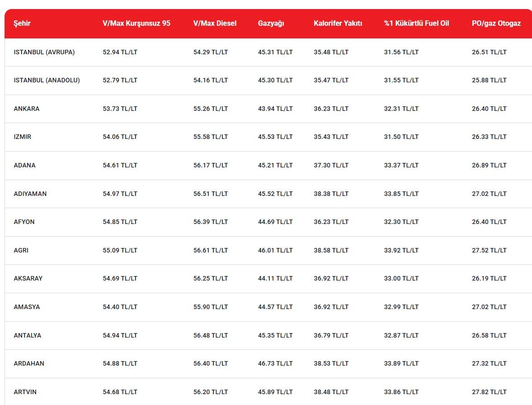Select ARDAHAN's Gazyağı price 46.73 TL/LT
This screenshot has width=532, height=405.
(275, 363)
